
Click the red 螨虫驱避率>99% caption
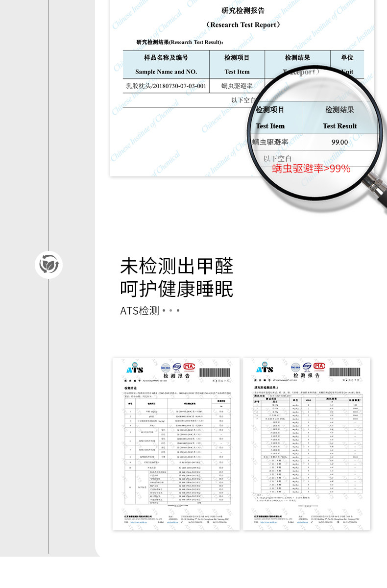(312, 169)
